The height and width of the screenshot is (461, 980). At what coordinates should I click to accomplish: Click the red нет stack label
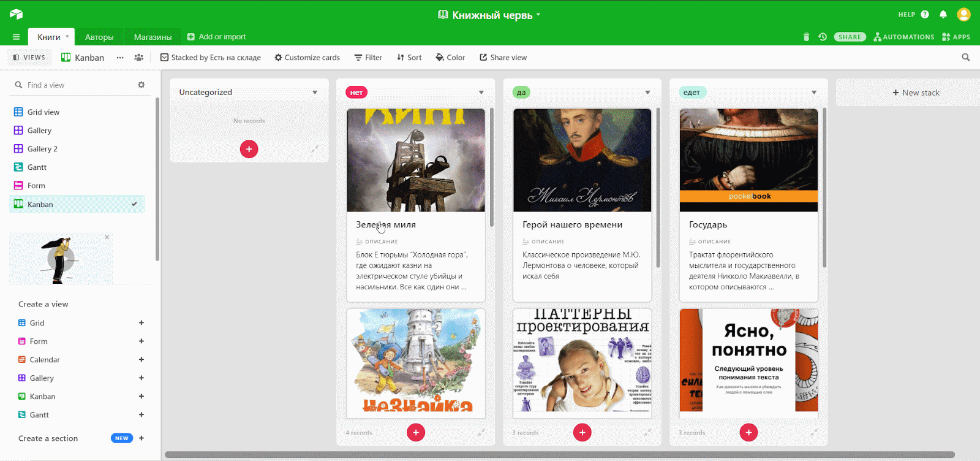click(x=356, y=93)
